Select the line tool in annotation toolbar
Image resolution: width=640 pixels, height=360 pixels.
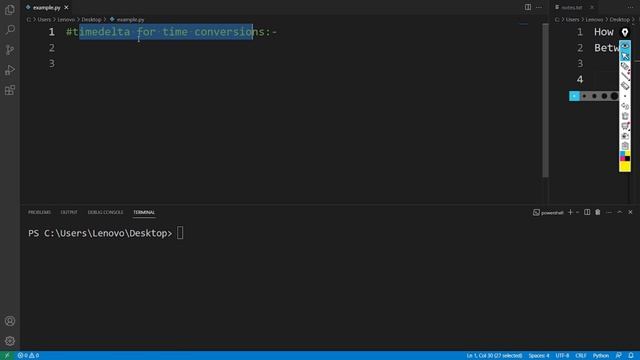pos(625,76)
